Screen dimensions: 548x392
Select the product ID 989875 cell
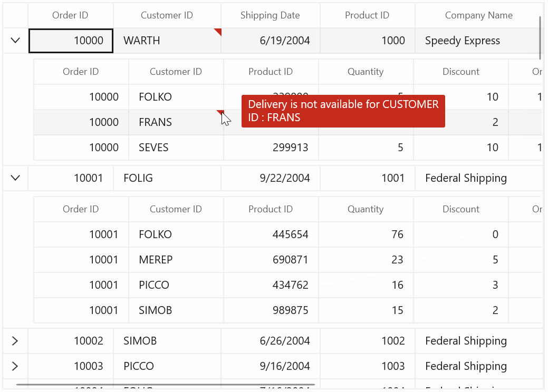271,310
